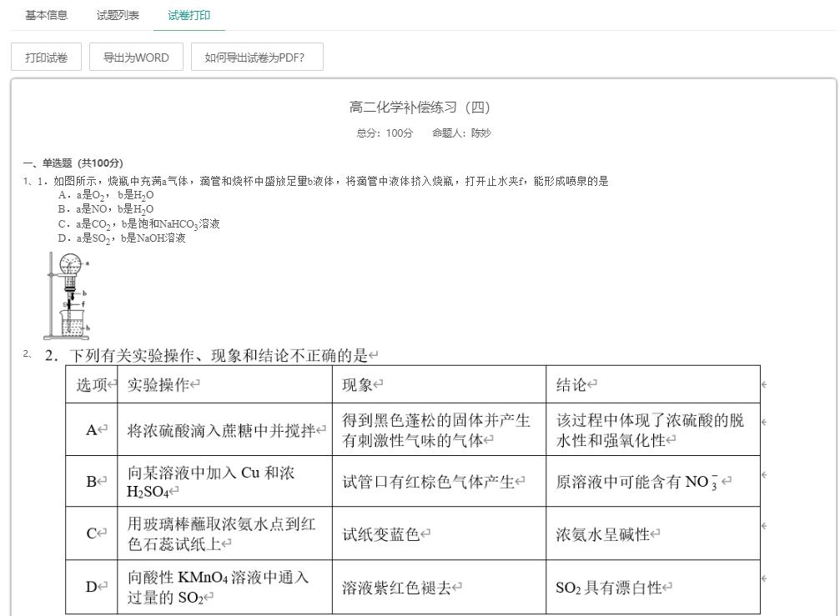Click the question 2 stem text
Screen dimensions: 840x616
click(x=217, y=356)
